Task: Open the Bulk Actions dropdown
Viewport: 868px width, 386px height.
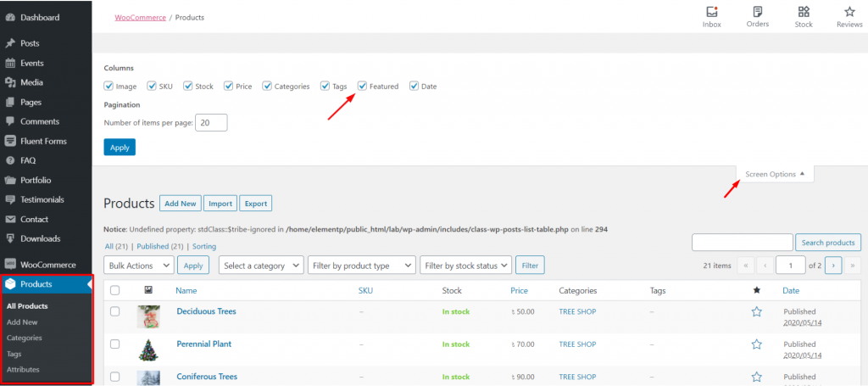Action: (138, 266)
